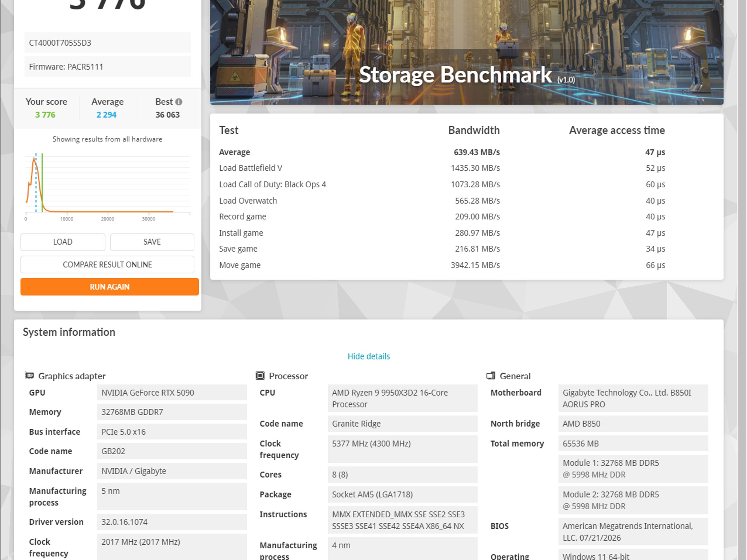The image size is (747, 560).
Task: Click GPU value NVIDIA GeForce RTX 5090
Action: click(x=172, y=393)
